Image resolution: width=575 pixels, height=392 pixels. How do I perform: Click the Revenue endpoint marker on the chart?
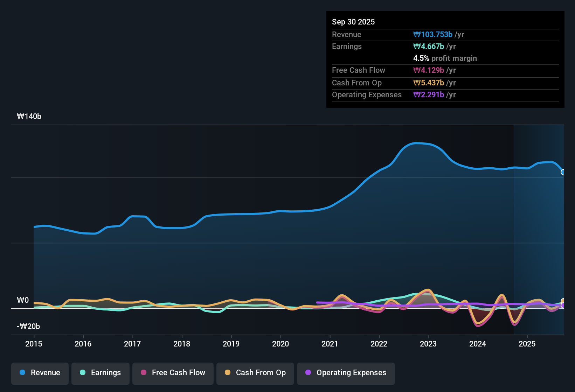coord(563,172)
